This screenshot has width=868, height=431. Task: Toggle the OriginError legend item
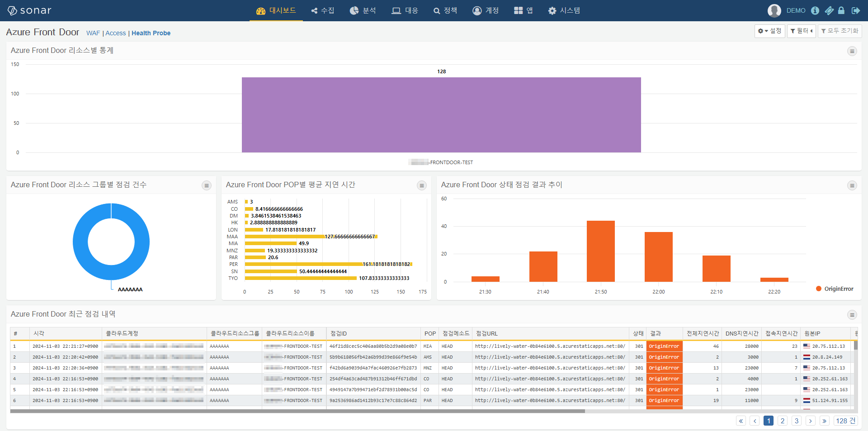(835, 289)
